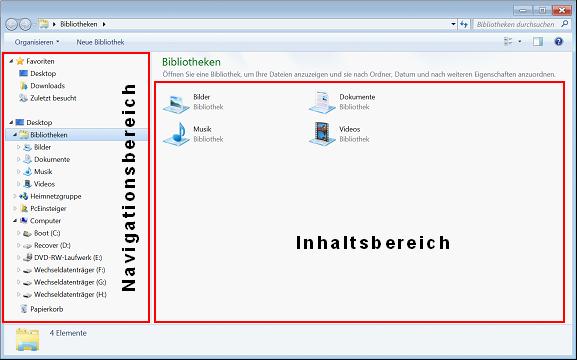
Task: Expand the Dokumente tree node
Action: [x=18, y=159]
